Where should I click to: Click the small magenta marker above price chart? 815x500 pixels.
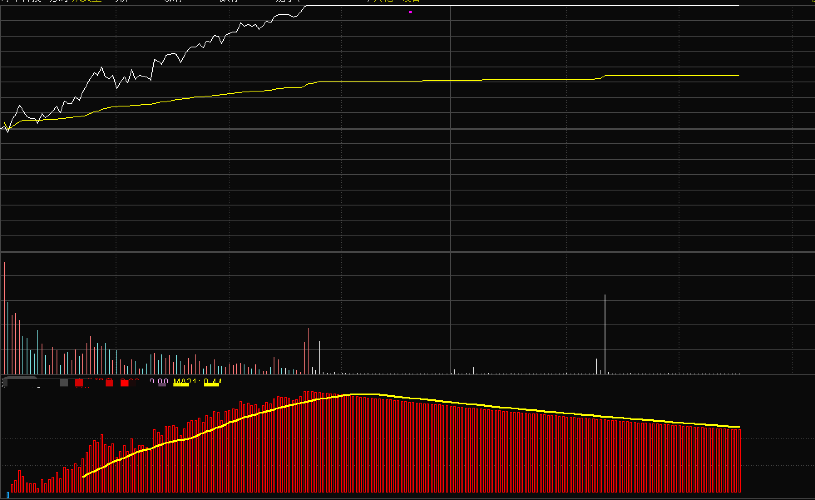coord(411,12)
